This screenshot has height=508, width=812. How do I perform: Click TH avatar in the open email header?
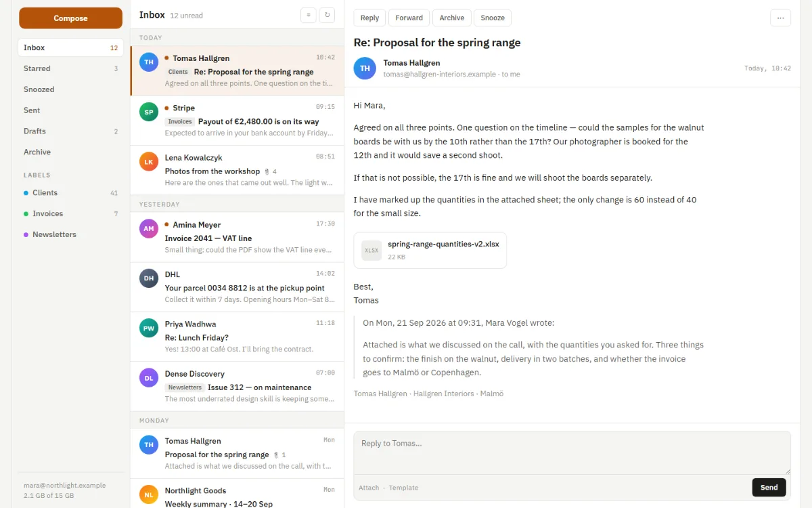point(365,68)
